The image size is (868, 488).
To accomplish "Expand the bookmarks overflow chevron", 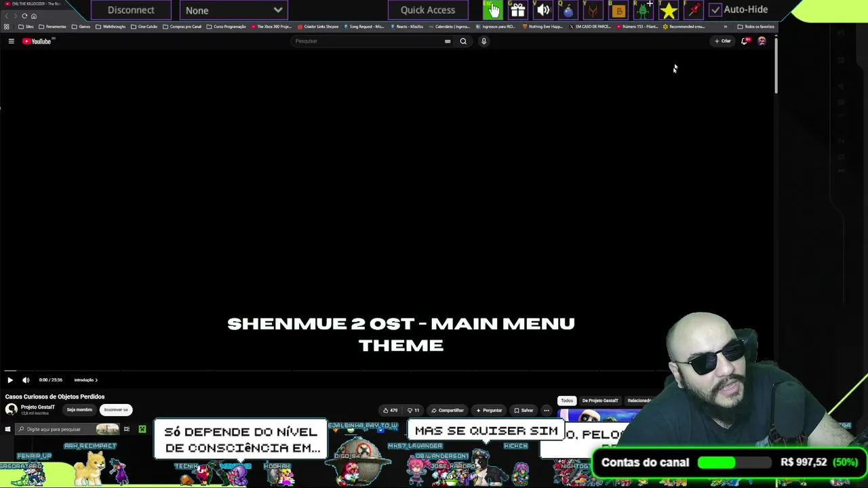I will pyautogui.click(x=726, y=26).
